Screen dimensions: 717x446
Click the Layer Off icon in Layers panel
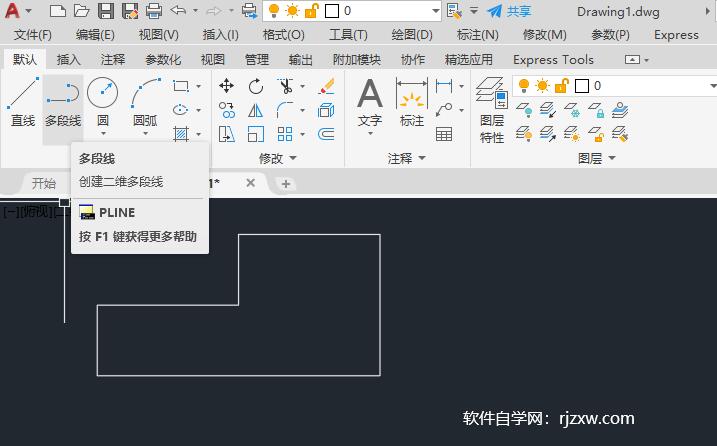524,110
